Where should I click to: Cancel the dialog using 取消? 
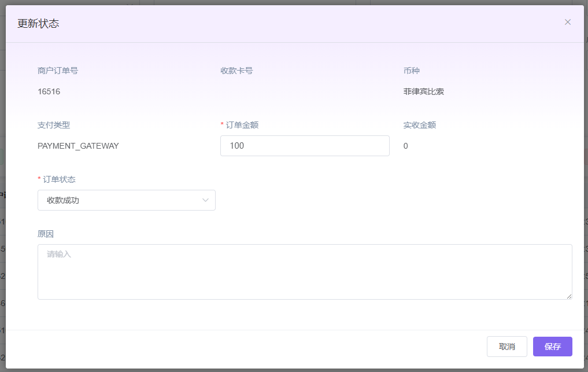pos(506,346)
